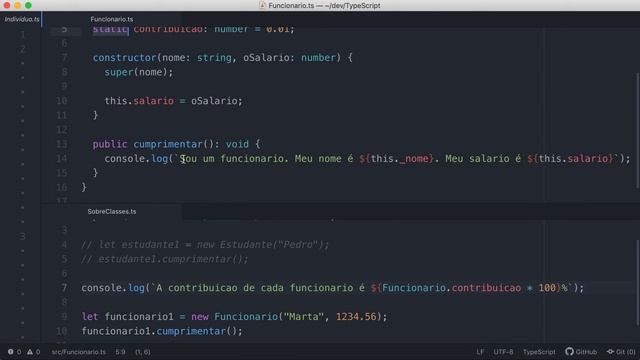Click line number 14 in Funcionario.ts gutter
This screenshot has width=640, height=360.
pyautogui.click(x=62, y=158)
